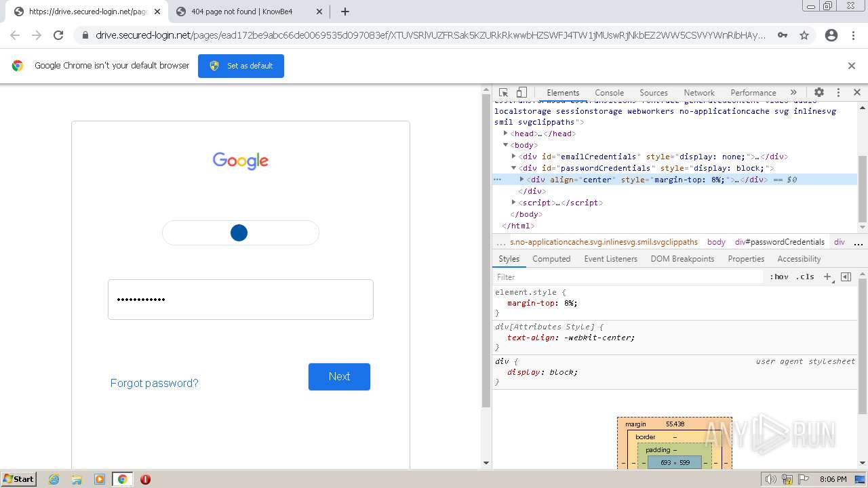Switch to the Elements panel

pos(563,93)
